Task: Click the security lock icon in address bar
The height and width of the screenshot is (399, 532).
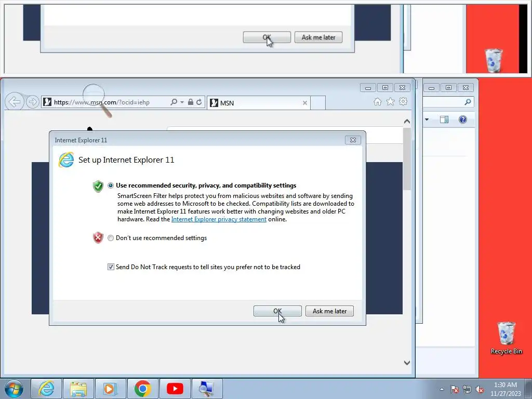Action: (190, 102)
